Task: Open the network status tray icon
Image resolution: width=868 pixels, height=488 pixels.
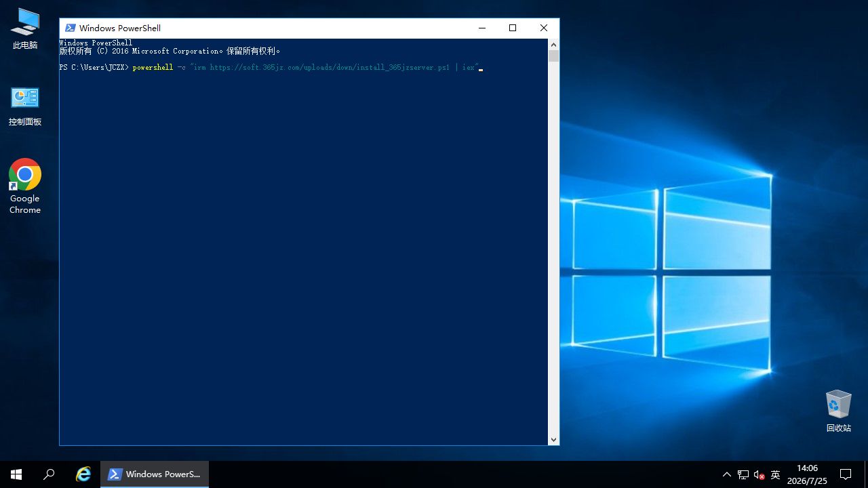Action: [x=743, y=474]
